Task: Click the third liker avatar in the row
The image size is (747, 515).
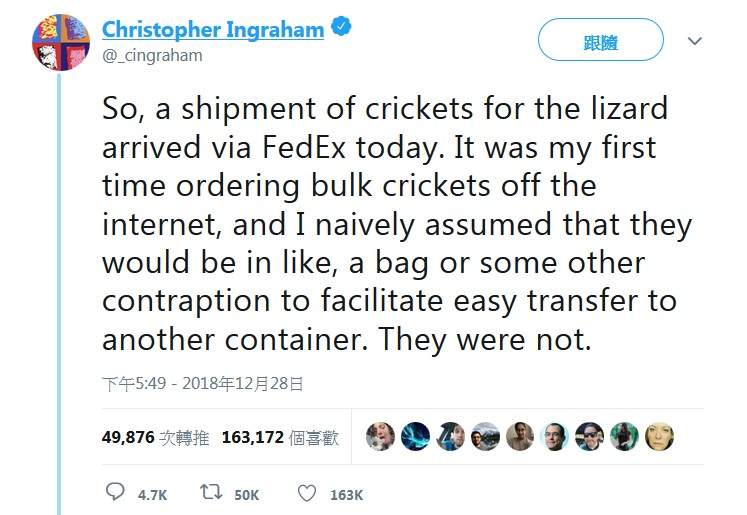Action: [450, 436]
